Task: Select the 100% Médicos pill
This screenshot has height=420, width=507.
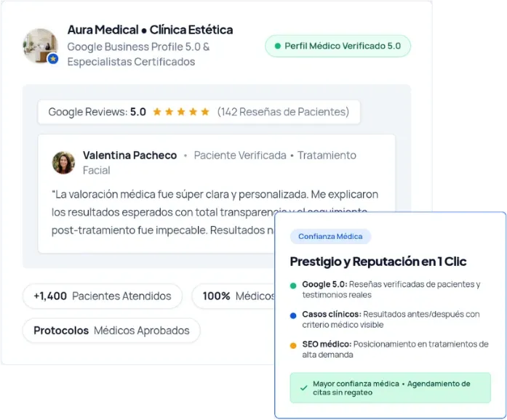Action: [x=233, y=296]
